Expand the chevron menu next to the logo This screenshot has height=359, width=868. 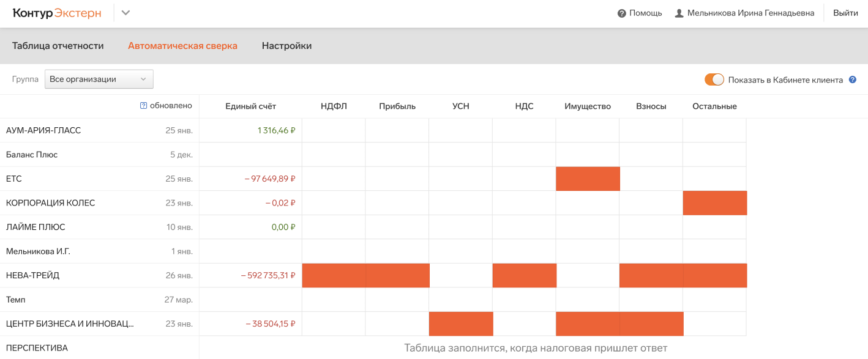(125, 13)
